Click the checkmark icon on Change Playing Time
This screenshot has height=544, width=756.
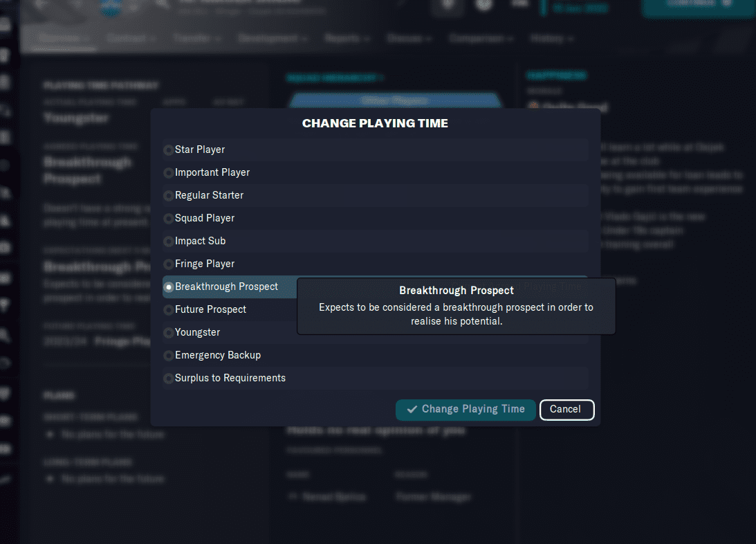412,410
